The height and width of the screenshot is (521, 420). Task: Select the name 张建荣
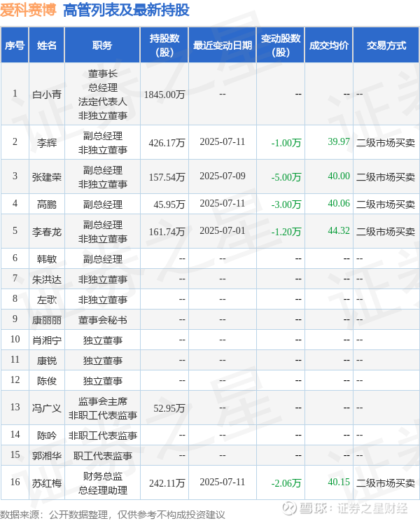click(47, 177)
